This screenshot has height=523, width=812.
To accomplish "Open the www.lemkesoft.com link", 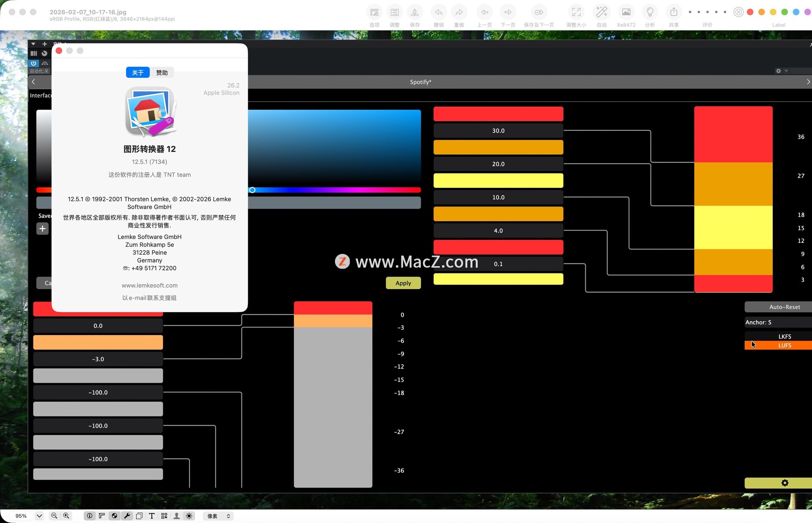I will [x=149, y=286].
